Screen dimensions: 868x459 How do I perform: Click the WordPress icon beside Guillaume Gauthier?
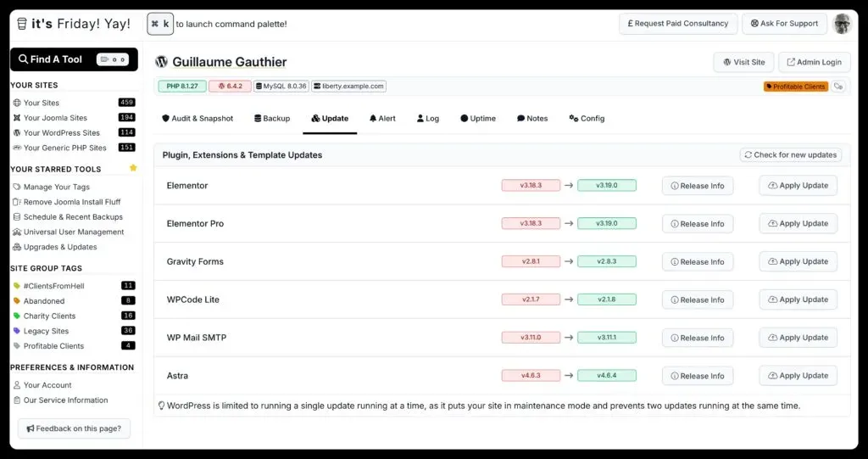click(x=161, y=62)
